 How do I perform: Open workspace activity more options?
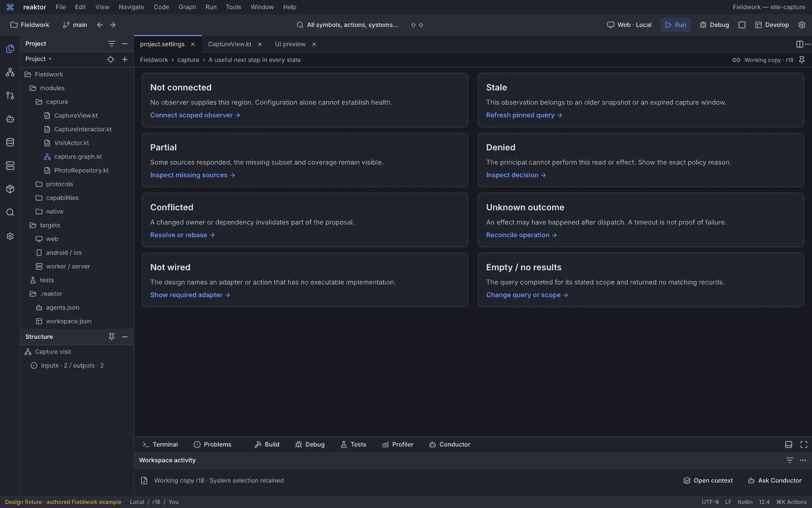coord(803,460)
